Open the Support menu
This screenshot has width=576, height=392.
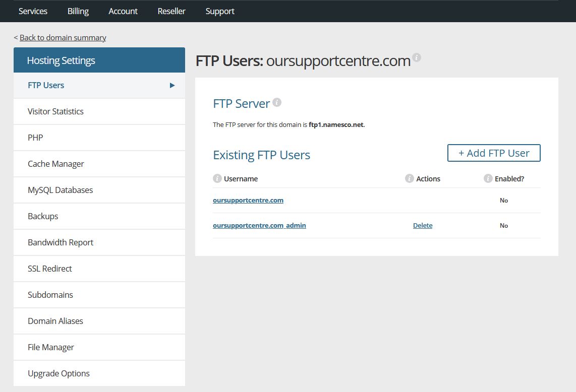tap(220, 11)
